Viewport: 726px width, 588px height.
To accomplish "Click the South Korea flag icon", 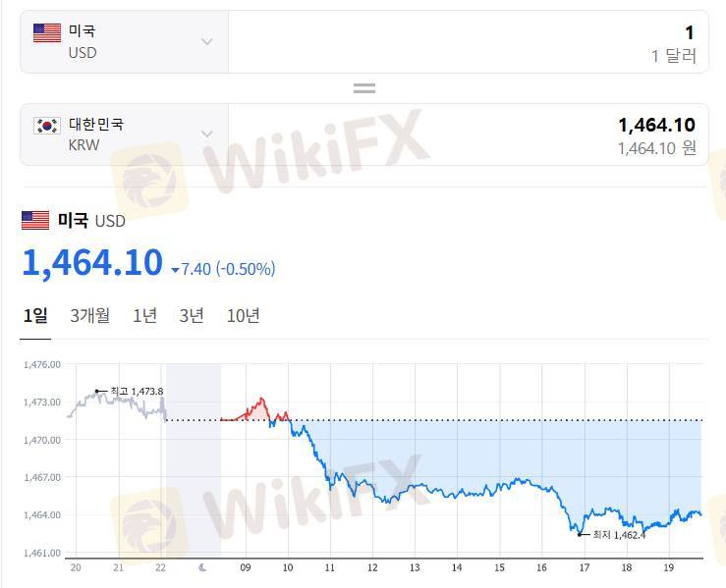I will pyautogui.click(x=47, y=126).
